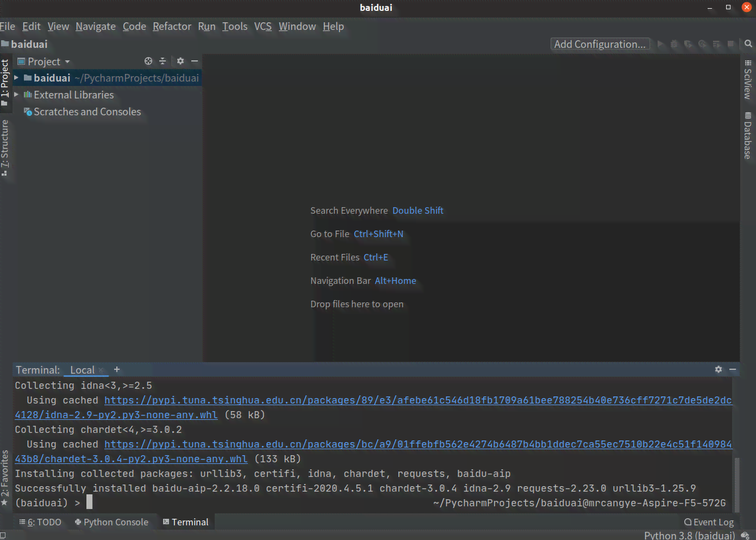Open the Help menu
Screen dimensions: 756x540
[x=333, y=26]
